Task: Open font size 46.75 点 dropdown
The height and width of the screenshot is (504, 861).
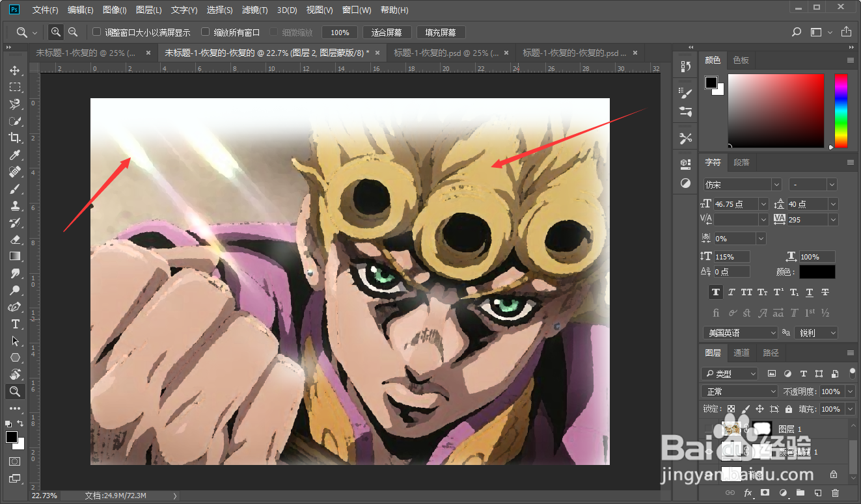Action: [x=763, y=204]
